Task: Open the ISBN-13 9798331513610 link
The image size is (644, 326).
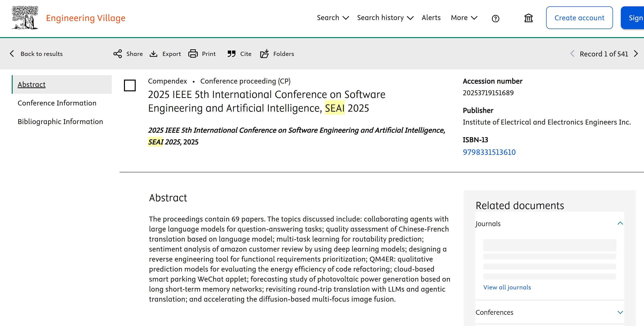Action: point(489,152)
